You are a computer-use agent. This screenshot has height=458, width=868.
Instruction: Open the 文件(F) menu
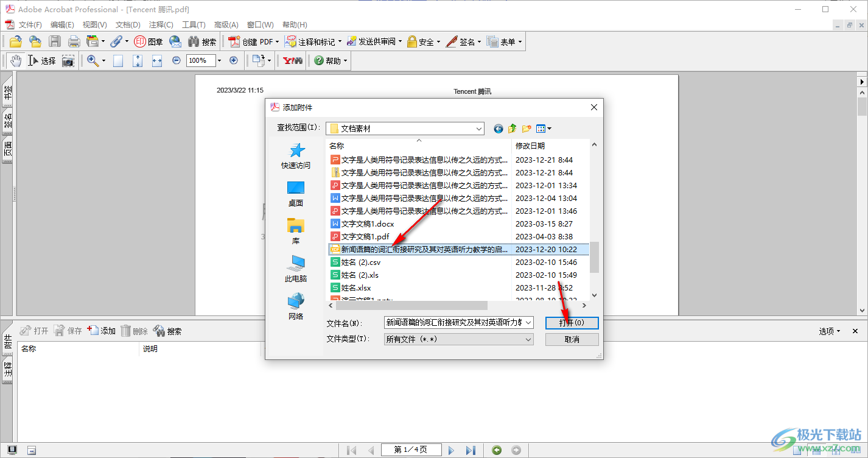(30, 25)
